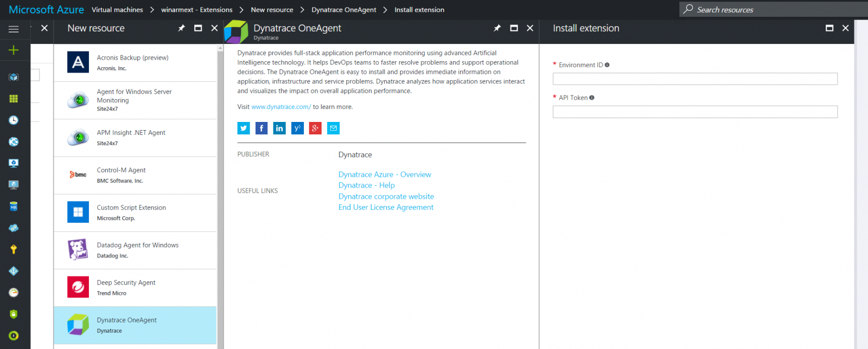This screenshot has width=868, height=349.
Task: Maximize the New resource blade
Action: click(198, 28)
